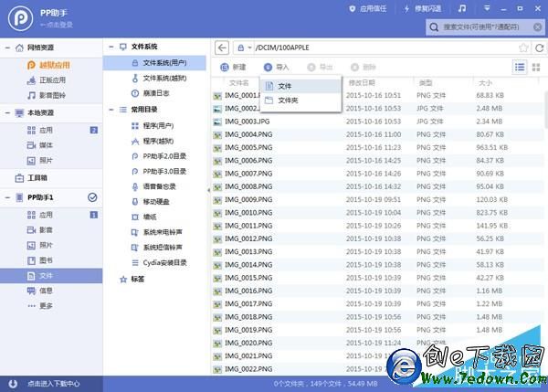Viewport: 548px width, 392px height.
Task: Open 工具箱 toolbox
Action: 31,178
